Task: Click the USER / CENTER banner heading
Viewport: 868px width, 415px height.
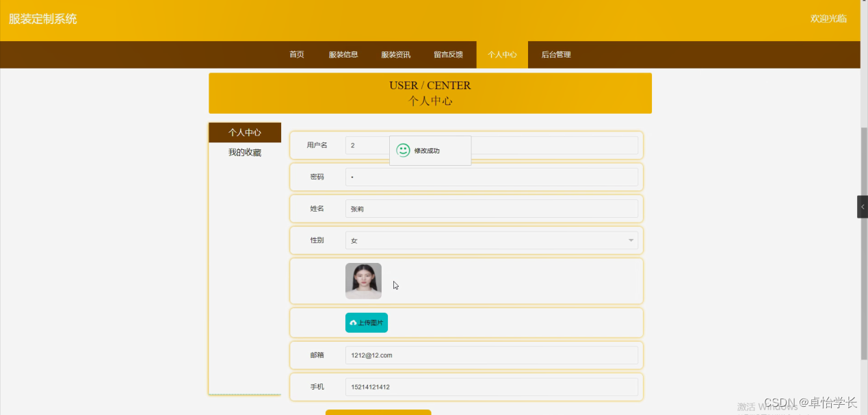Action: (x=430, y=86)
